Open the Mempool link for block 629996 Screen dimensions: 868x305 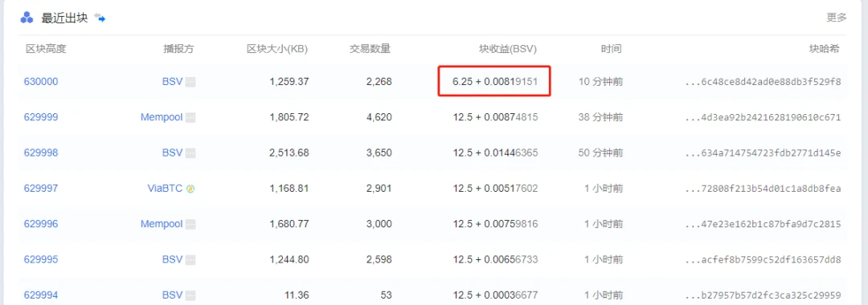[x=162, y=224]
